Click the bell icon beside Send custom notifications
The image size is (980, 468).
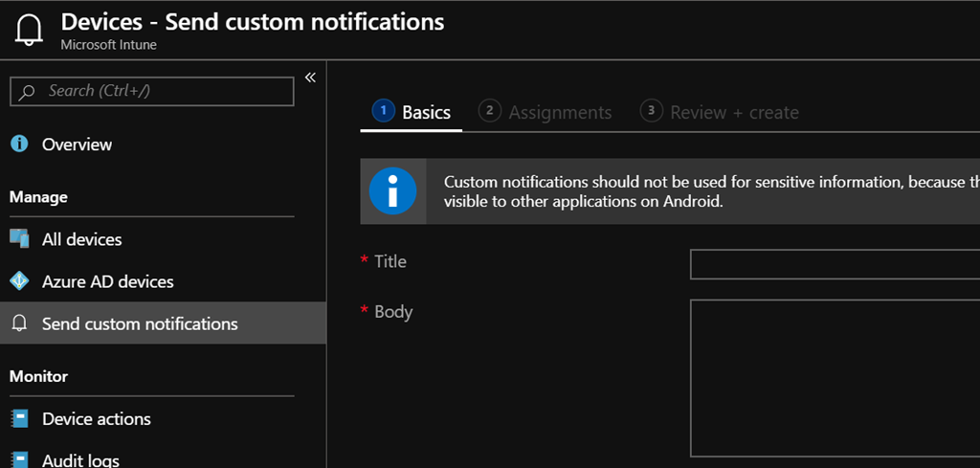point(19,323)
